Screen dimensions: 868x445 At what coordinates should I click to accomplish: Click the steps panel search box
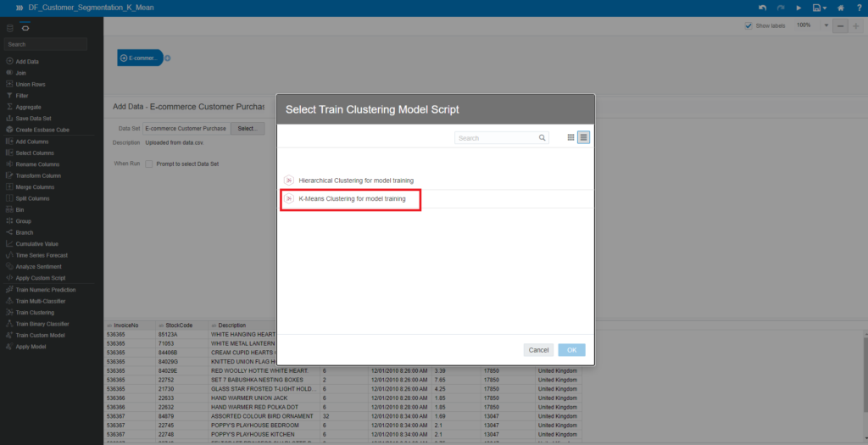[46, 44]
